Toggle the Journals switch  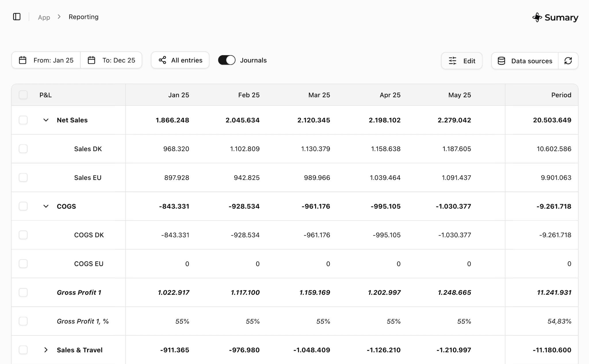(227, 60)
